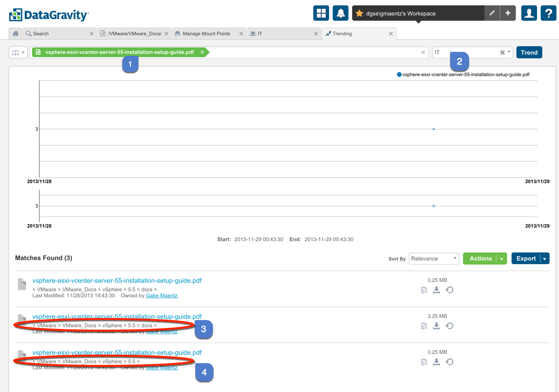Expand the Export dropdown arrow

tap(545, 259)
